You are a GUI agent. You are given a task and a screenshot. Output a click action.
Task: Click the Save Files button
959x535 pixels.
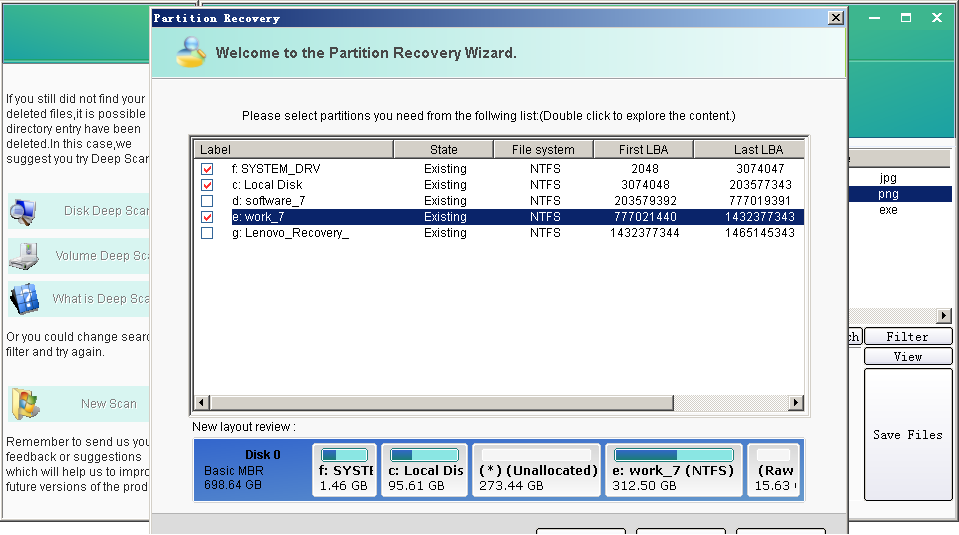pyautogui.click(x=908, y=435)
